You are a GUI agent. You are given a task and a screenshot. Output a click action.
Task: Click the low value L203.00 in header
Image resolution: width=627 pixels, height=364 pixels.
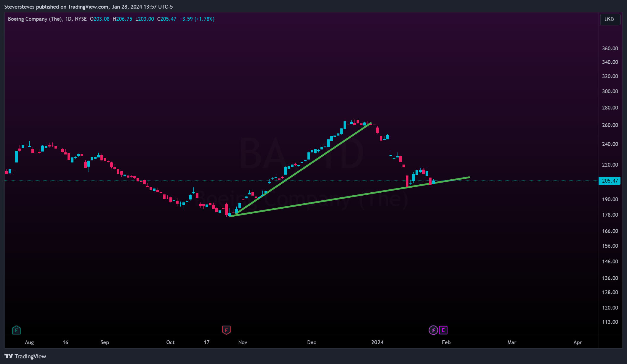pos(145,19)
